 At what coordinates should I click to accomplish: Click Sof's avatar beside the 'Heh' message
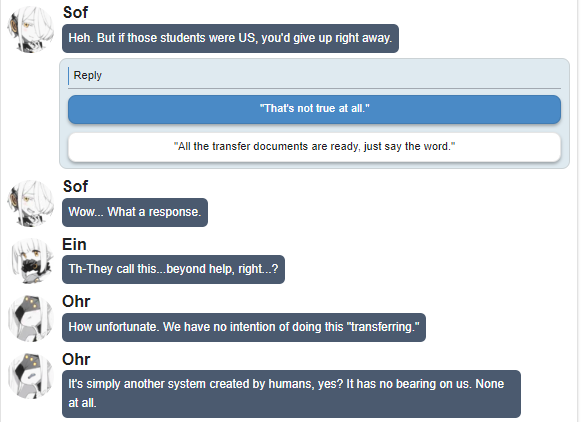[31, 30]
